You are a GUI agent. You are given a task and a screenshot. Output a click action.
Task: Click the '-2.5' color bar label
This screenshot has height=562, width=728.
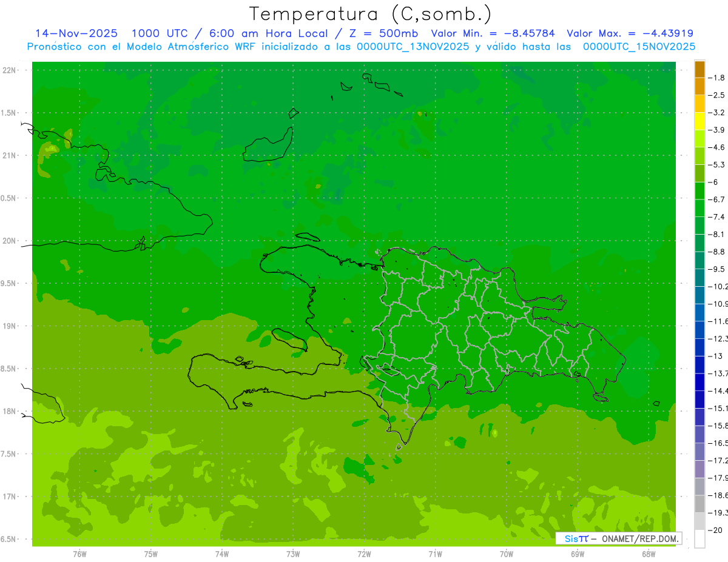(716, 95)
